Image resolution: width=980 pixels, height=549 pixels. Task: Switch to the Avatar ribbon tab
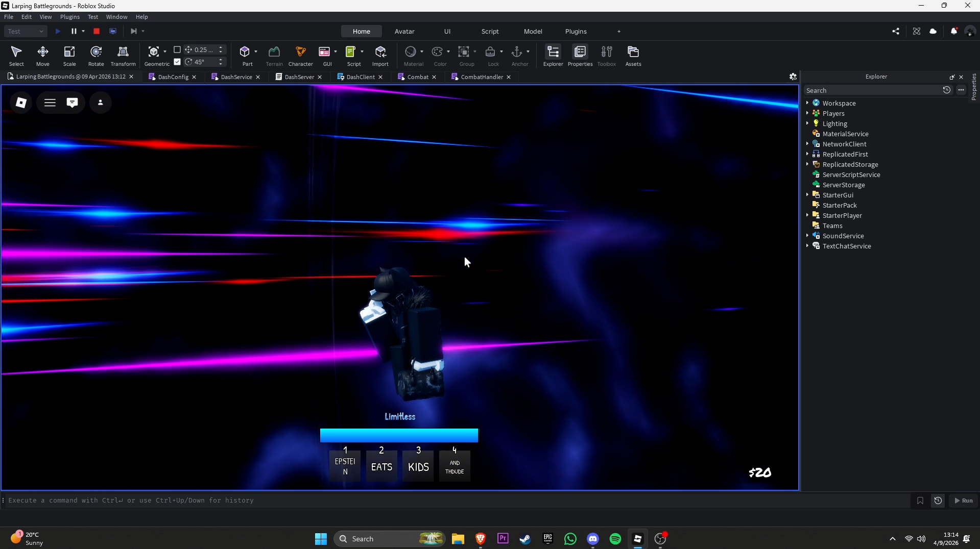point(404,31)
